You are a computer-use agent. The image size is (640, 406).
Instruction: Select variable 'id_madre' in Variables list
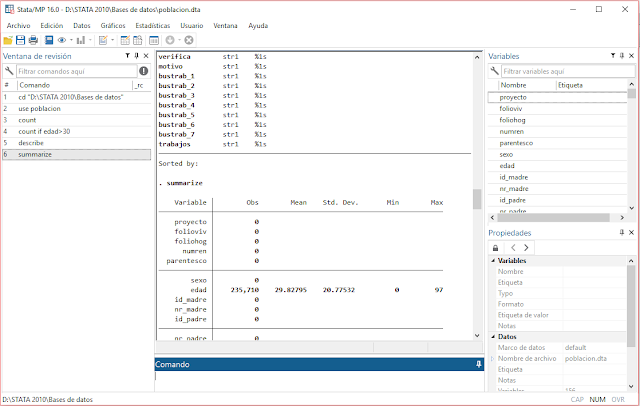pos(558,177)
